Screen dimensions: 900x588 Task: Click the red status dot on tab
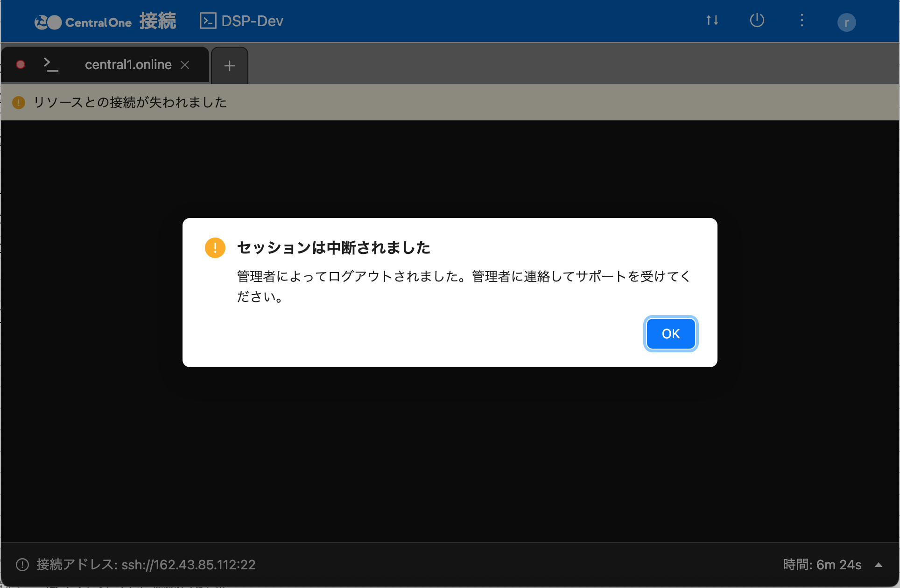click(21, 64)
